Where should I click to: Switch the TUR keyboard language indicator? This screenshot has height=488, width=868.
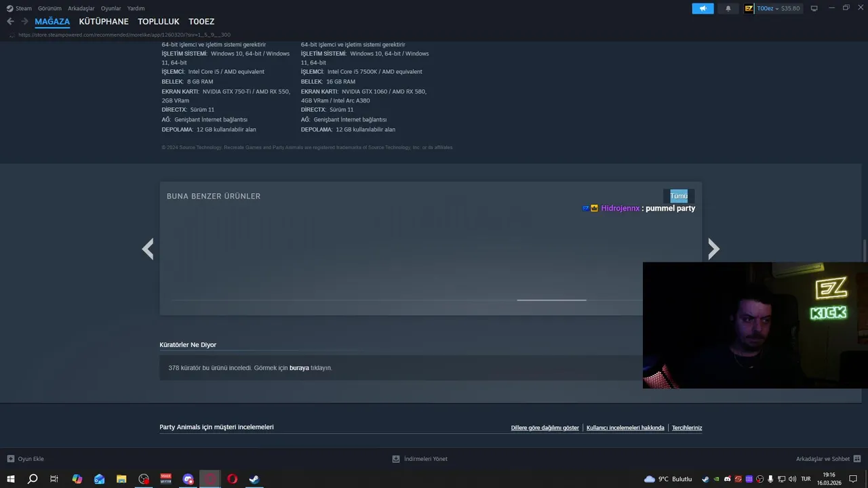click(806, 479)
